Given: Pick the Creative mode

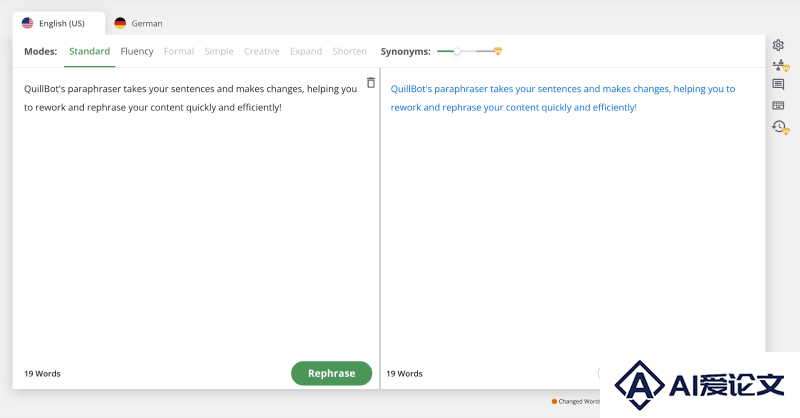Looking at the screenshot, I should point(262,51).
